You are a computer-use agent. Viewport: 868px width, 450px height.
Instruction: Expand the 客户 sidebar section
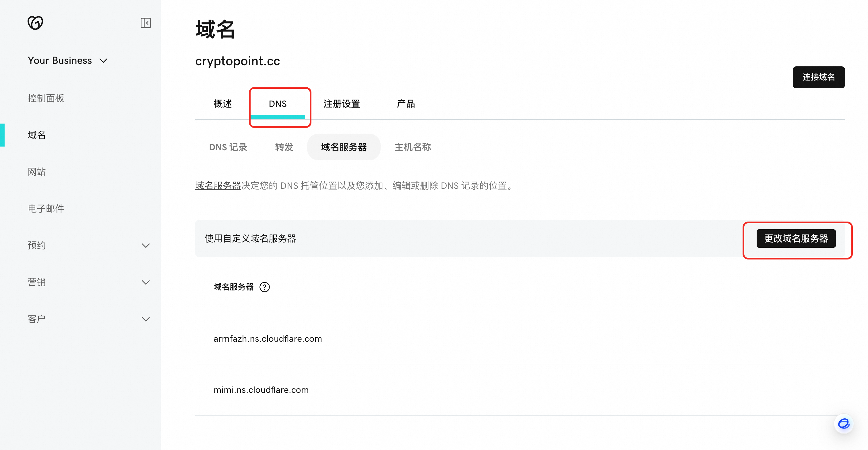[146, 319]
